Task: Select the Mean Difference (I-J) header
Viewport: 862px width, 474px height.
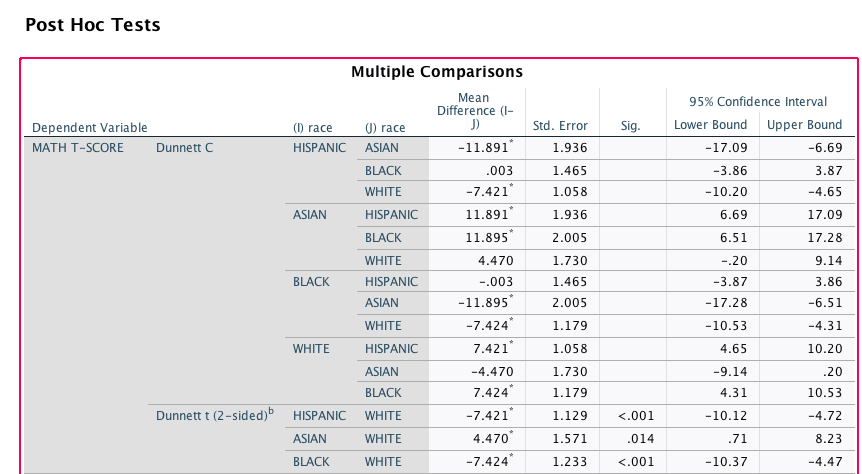Action: pos(475,111)
